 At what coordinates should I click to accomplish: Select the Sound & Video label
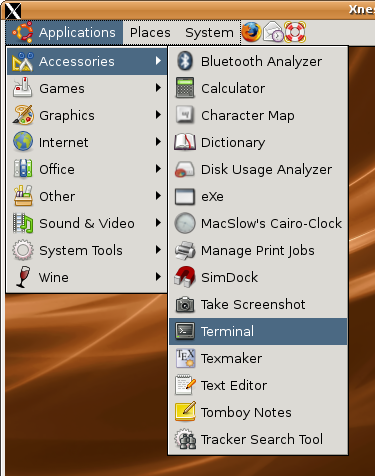(x=87, y=223)
